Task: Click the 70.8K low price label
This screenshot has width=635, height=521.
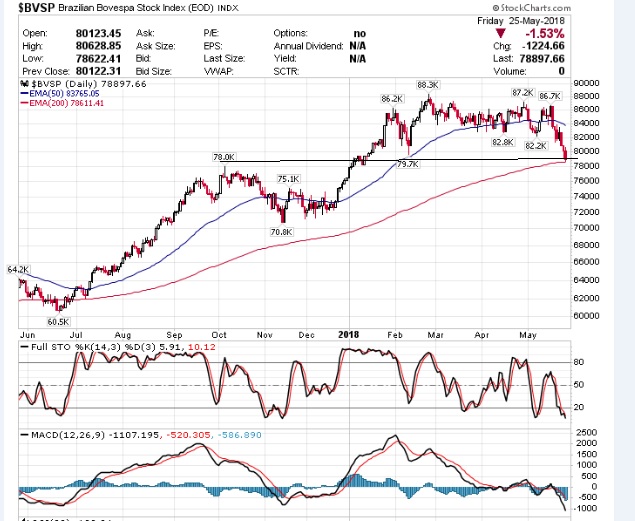Action: coord(281,232)
